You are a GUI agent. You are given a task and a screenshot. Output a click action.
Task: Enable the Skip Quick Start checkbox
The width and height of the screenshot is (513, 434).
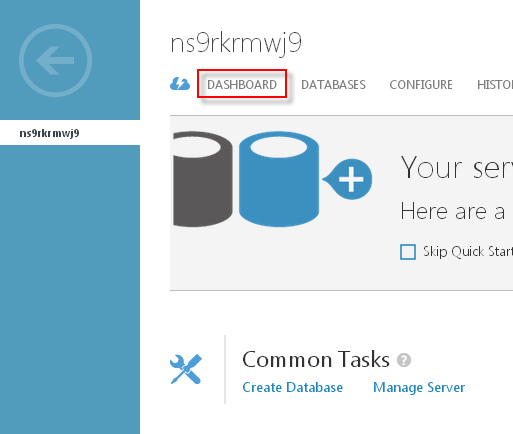(408, 252)
